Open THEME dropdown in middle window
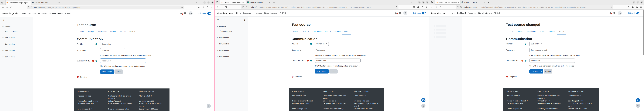The height and width of the screenshot is (111, 644). tap(284, 13)
